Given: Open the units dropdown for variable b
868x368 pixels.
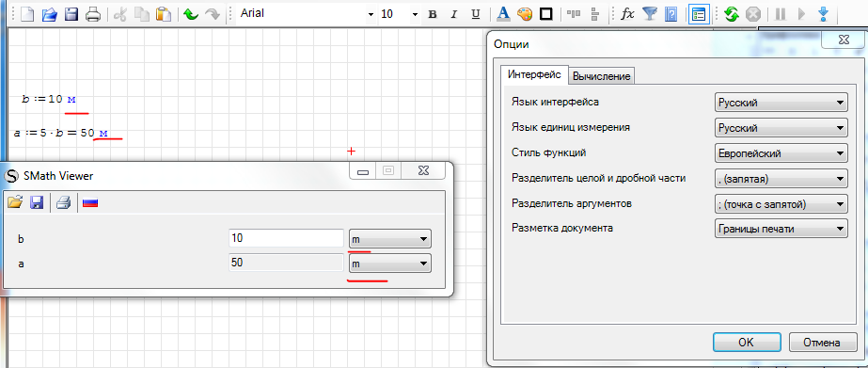Looking at the screenshot, I should (x=390, y=239).
